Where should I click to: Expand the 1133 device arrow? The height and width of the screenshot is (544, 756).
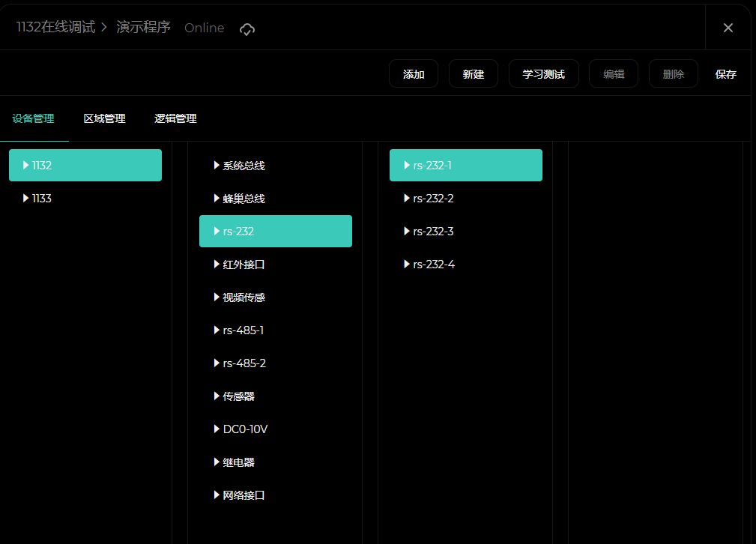[x=26, y=199]
